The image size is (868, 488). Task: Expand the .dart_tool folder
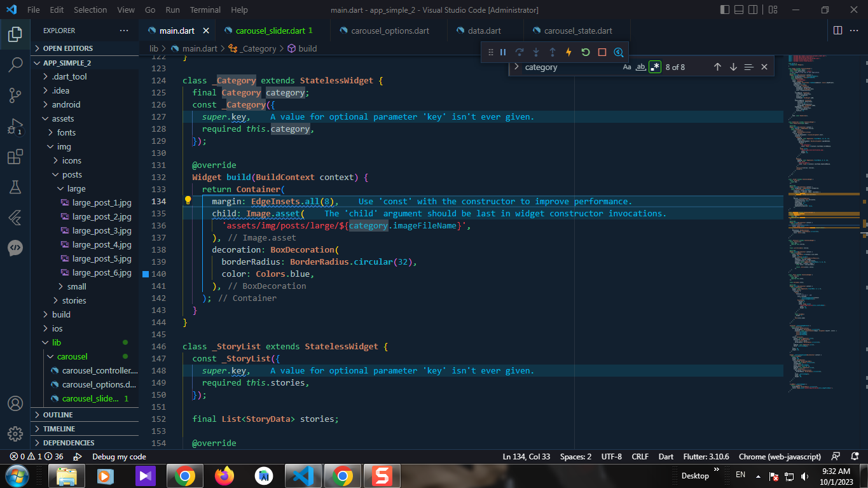tap(85, 76)
